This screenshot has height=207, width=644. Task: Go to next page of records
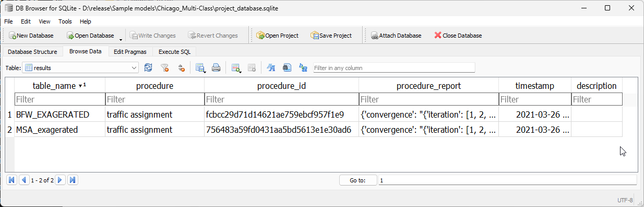coord(60,180)
